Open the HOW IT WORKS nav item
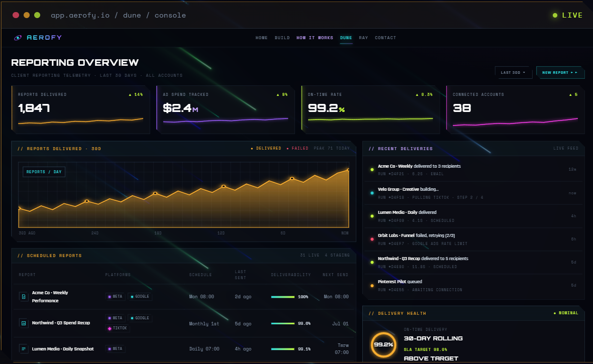Viewport: 593px width, 364px height. 315,38
